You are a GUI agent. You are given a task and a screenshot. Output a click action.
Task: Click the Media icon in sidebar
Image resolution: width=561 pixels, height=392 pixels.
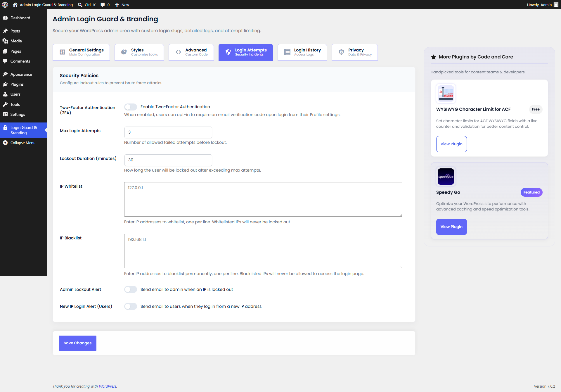point(5,41)
